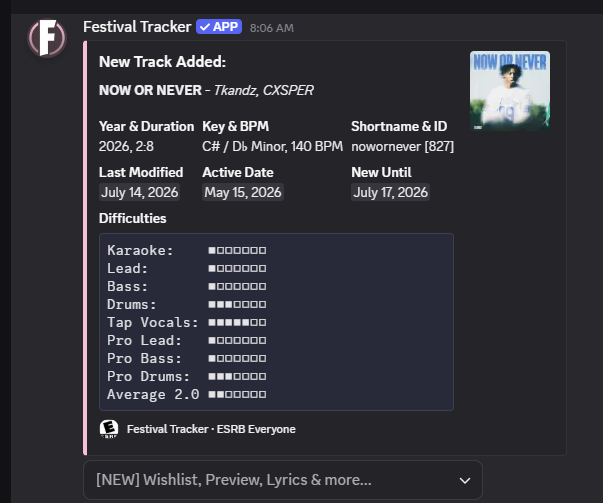Click the New Track Added heading

162,62
